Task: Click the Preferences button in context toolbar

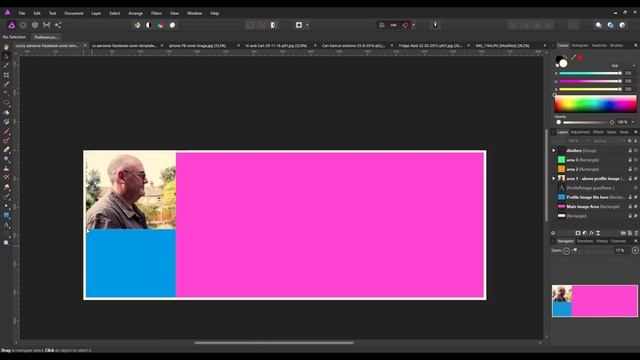Action: coord(46,37)
